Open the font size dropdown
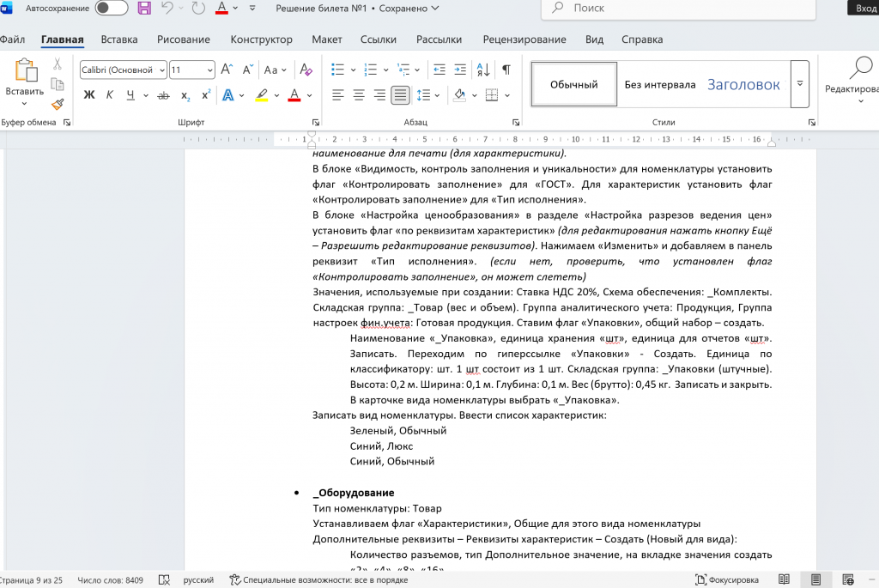The image size is (879, 588). (209, 70)
